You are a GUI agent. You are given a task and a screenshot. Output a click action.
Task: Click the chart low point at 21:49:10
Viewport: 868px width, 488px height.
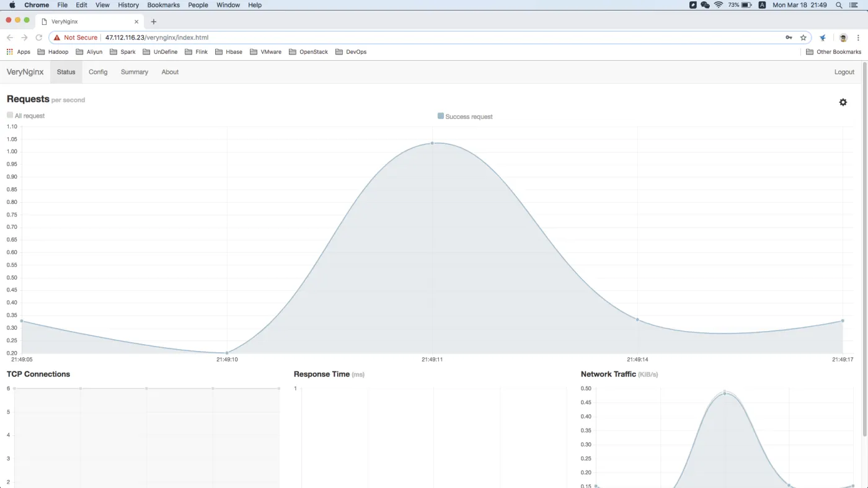[227, 353]
